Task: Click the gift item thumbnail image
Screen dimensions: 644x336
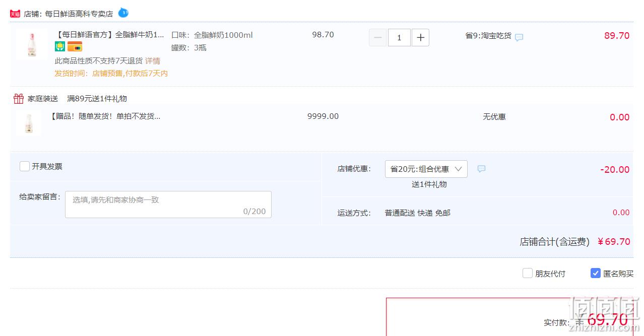Action: pos(29,123)
